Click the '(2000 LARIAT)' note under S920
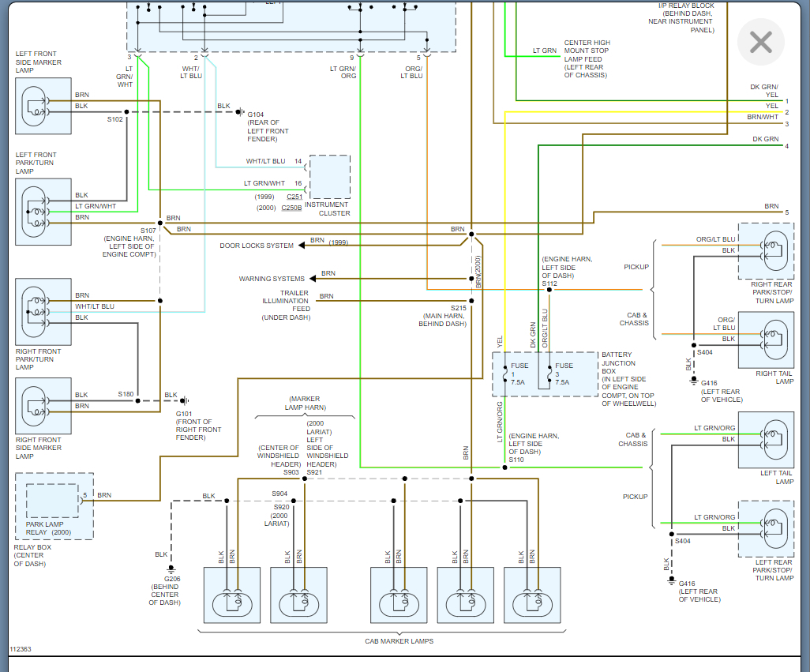The height and width of the screenshot is (672, 810). [x=277, y=519]
